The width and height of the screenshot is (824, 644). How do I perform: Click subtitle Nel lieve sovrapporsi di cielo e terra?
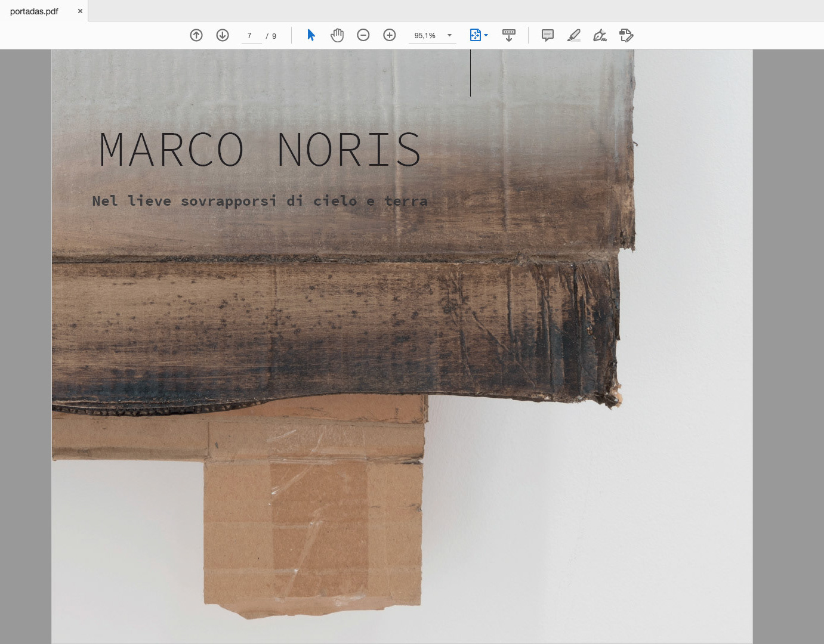pos(260,201)
